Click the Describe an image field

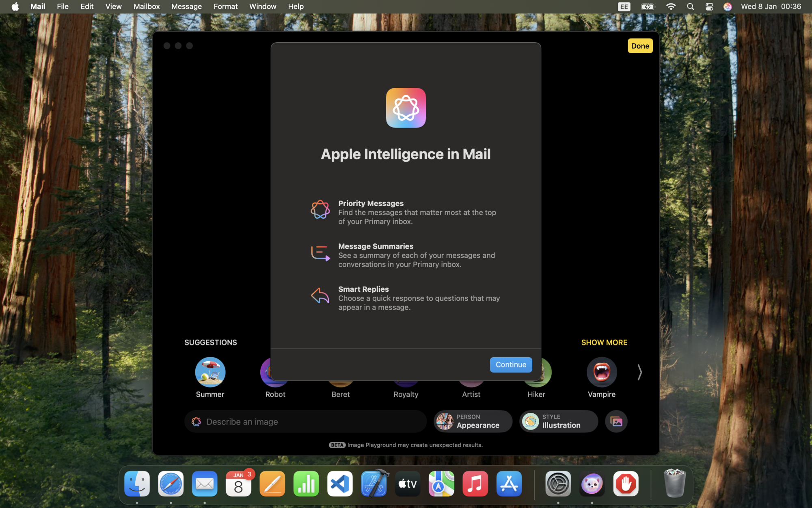coord(305,421)
